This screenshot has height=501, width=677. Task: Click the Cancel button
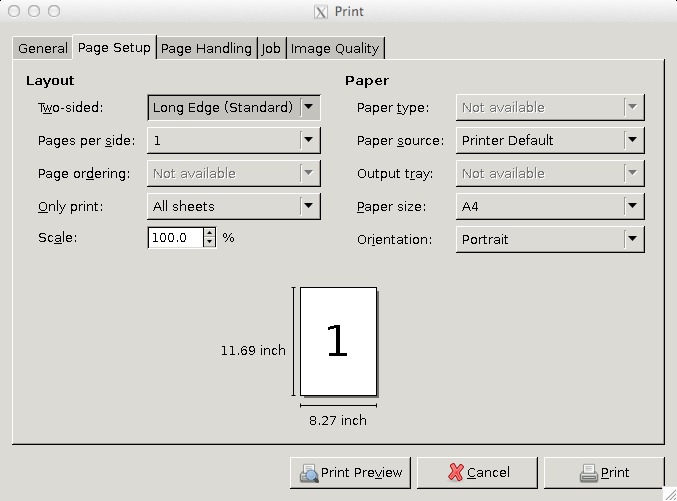(478, 472)
